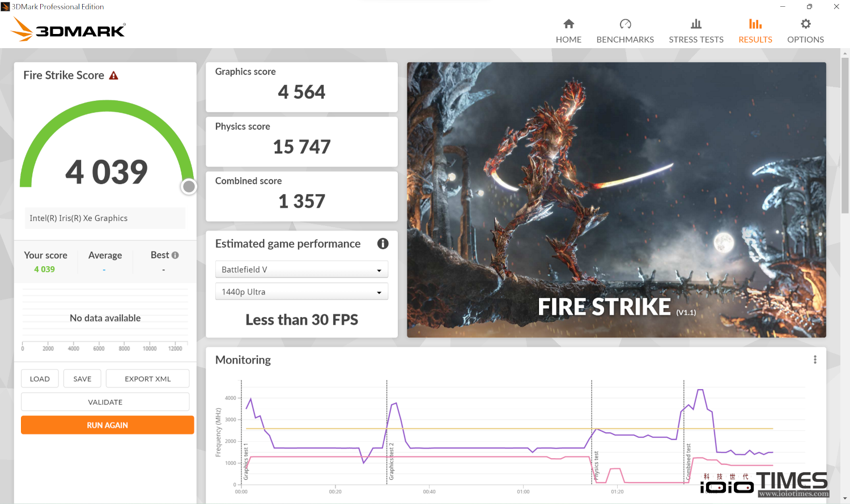Image resolution: width=850 pixels, height=504 pixels.
Task: Click the SAVE button
Action: (82, 379)
